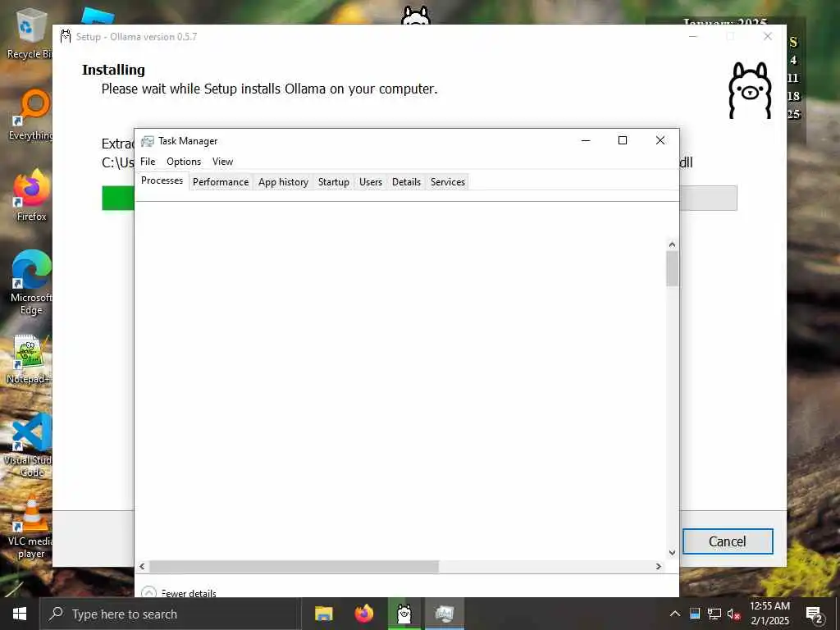
Task: Click the network icon in system tray
Action: (714, 614)
